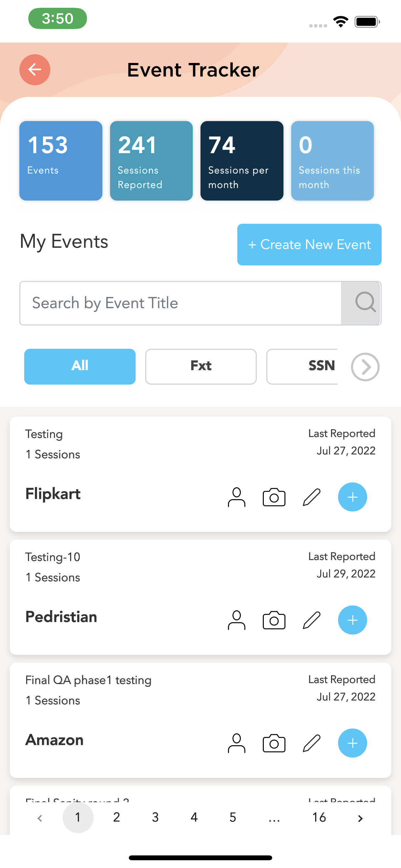Select the All filter tab

click(80, 366)
